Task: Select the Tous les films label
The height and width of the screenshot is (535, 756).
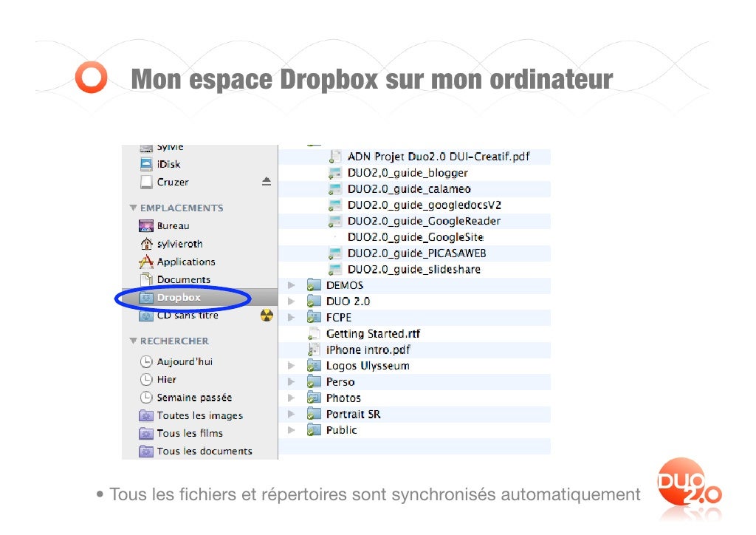Action: (x=190, y=433)
